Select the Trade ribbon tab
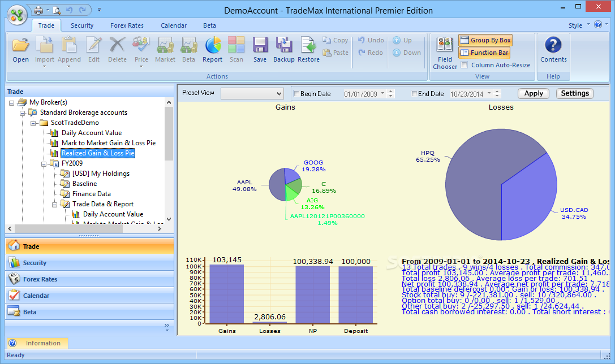 click(x=46, y=25)
